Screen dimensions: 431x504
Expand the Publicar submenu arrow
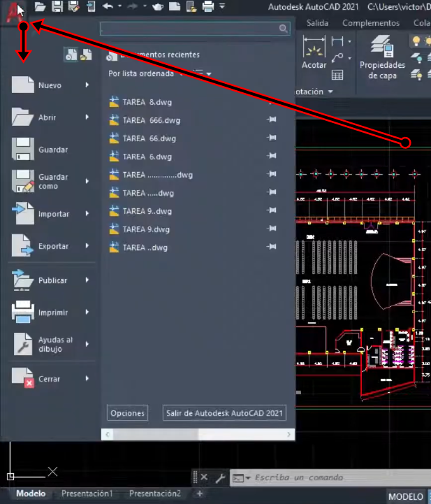click(87, 280)
